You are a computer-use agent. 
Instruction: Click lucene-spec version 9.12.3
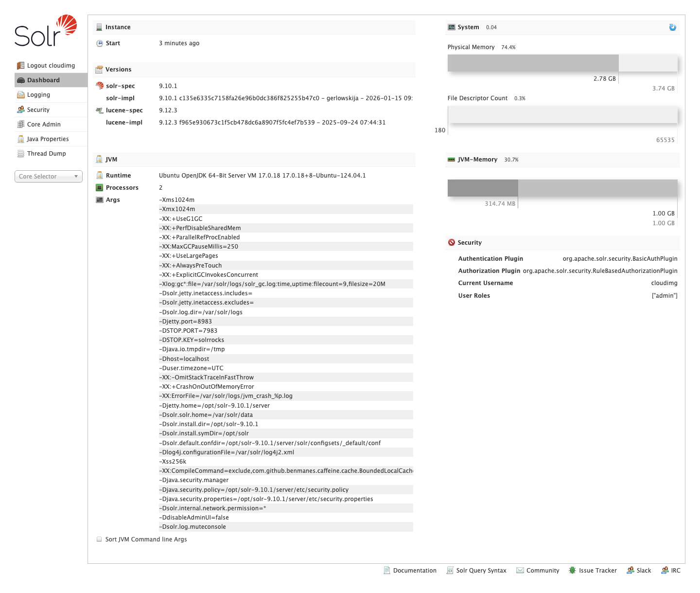click(x=168, y=110)
